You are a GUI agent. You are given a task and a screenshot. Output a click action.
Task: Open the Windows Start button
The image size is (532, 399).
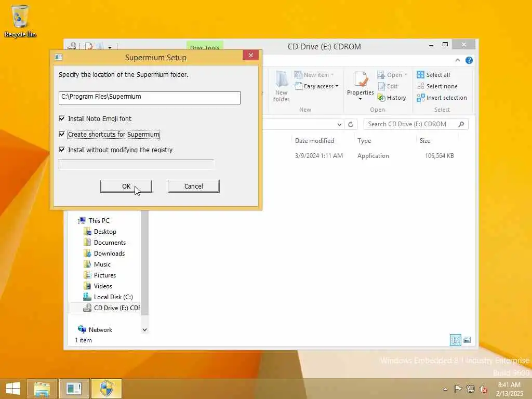[13, 389]
